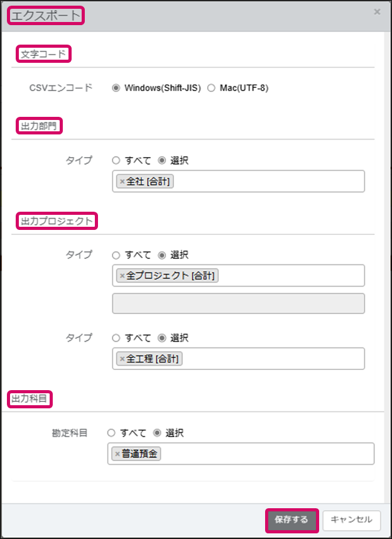
Task: Select Mac(UTF-8) encoding
Action: click(x=211, y=88)
